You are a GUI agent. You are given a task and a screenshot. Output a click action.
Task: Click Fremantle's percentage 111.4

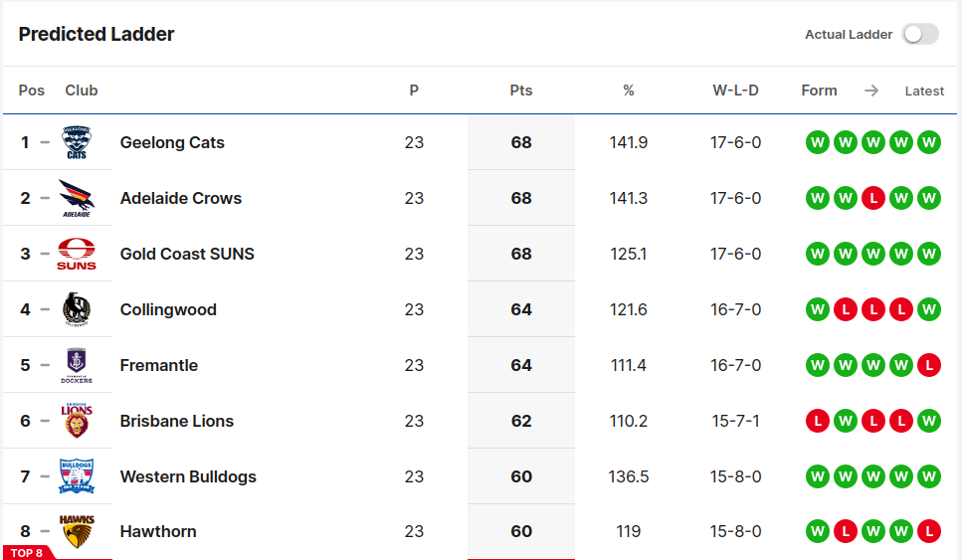tap(629, 365)
